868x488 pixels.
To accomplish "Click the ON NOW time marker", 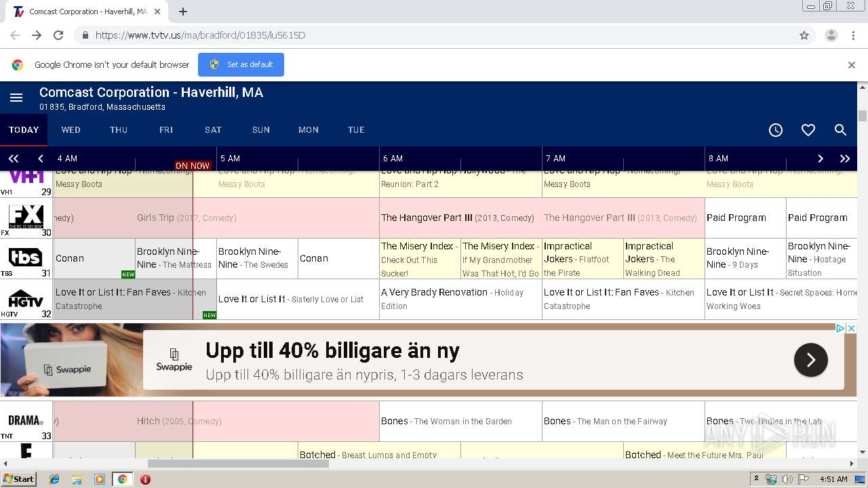I will [193, 165].
